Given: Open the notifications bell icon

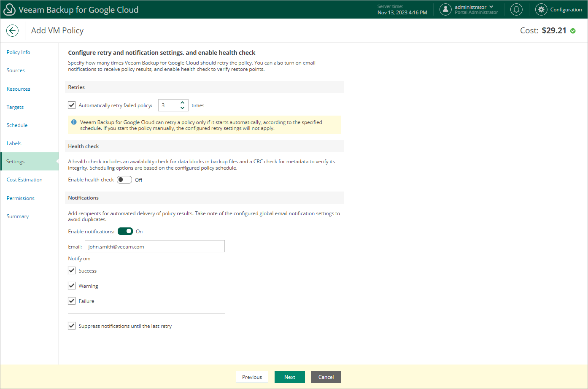Looking at the screenshot, I should point(516,9).
